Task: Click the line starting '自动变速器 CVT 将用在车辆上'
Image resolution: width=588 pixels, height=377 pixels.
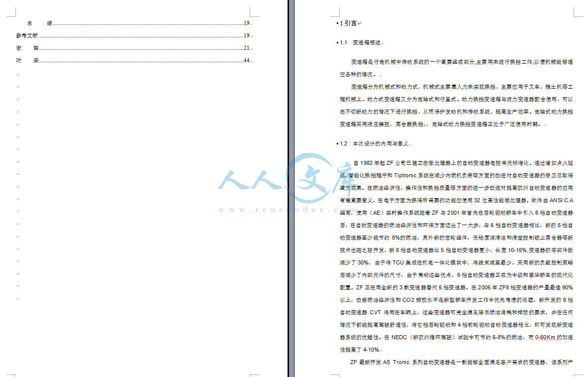Action: (x=456, y=312)
